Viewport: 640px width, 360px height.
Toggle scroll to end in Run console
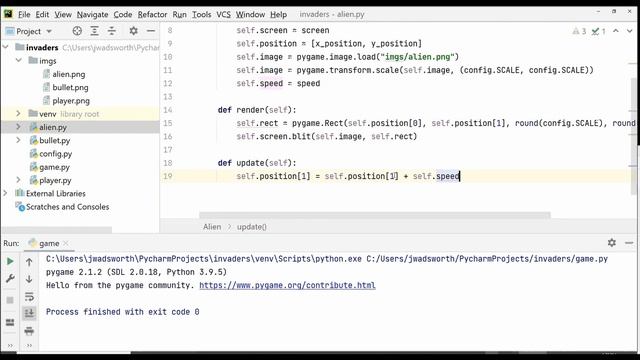[29, 313]
